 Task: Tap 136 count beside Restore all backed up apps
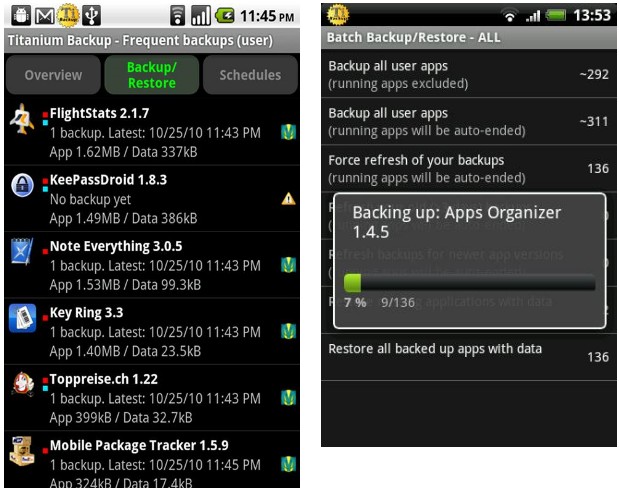click(598, 357)
